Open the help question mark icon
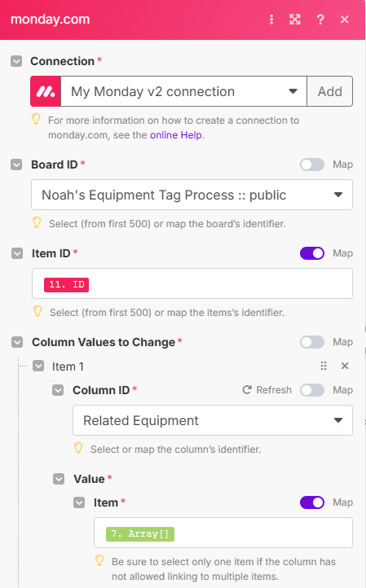 click(320, 20)
